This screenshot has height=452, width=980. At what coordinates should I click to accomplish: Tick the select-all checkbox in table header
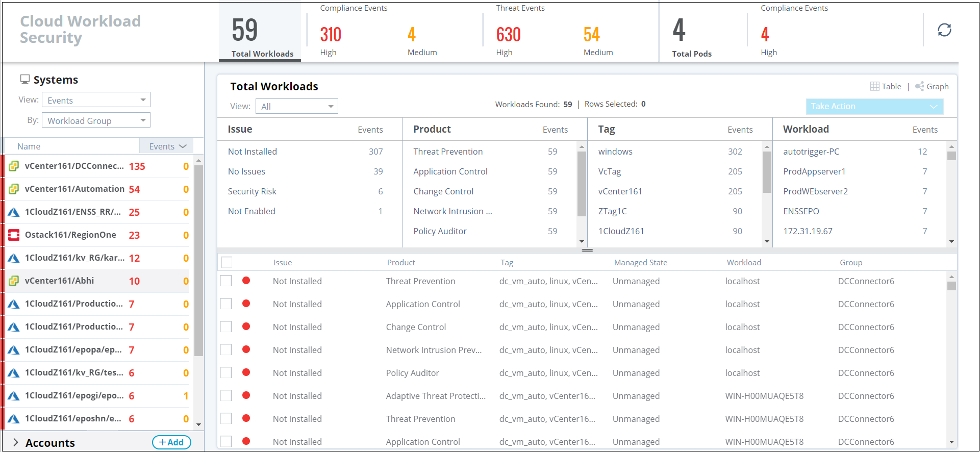pyautogui.click(x=227, y=262)
